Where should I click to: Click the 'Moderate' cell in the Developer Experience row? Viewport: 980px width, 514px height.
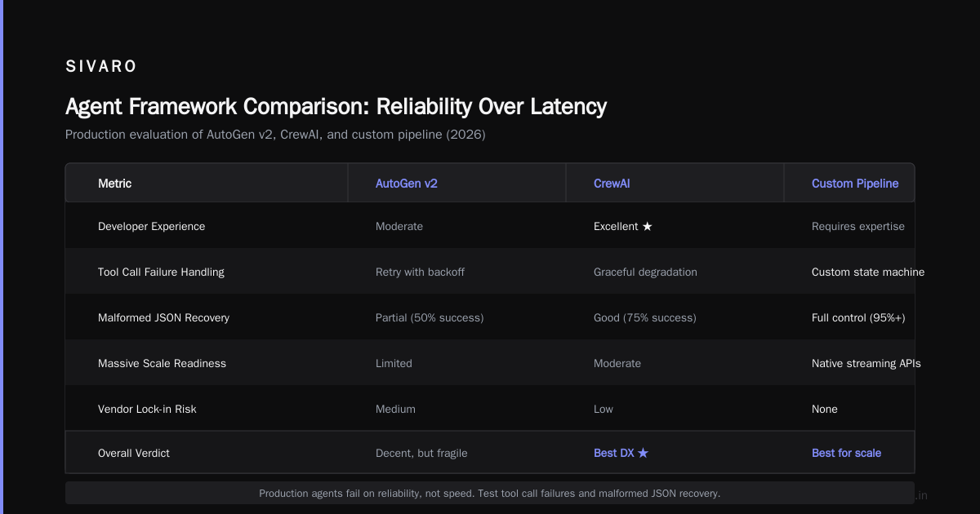point(399,226)
